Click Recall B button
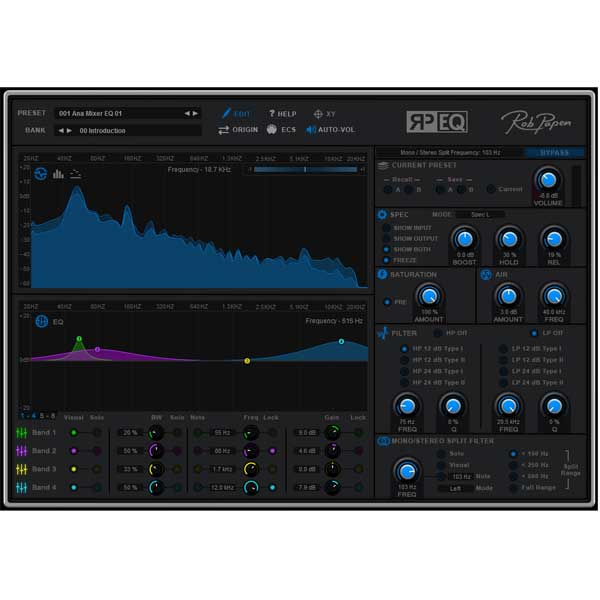 pos(409,189)
